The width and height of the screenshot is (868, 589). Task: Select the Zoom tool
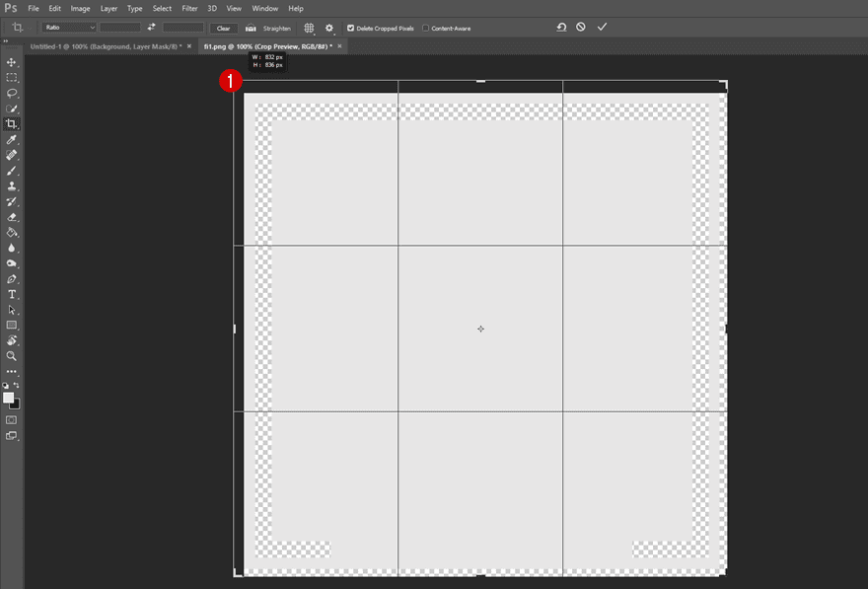pyautogui.click(x=11, y=356)
